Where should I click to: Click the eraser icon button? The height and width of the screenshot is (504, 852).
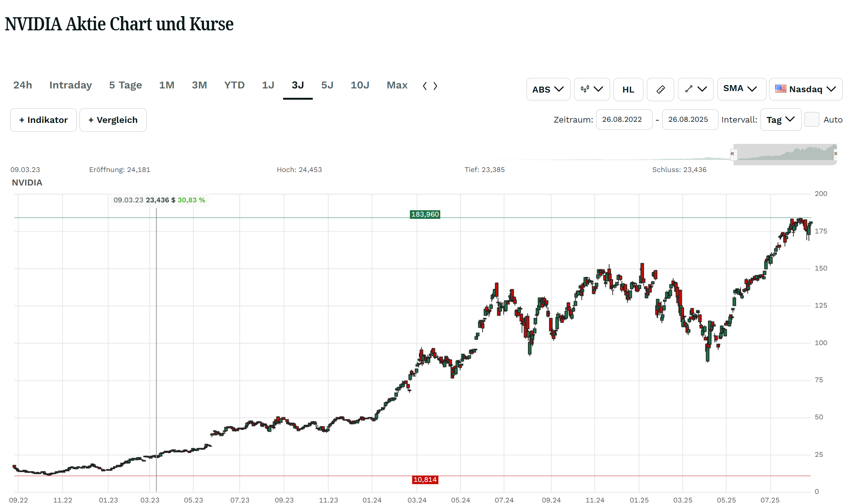660,89
